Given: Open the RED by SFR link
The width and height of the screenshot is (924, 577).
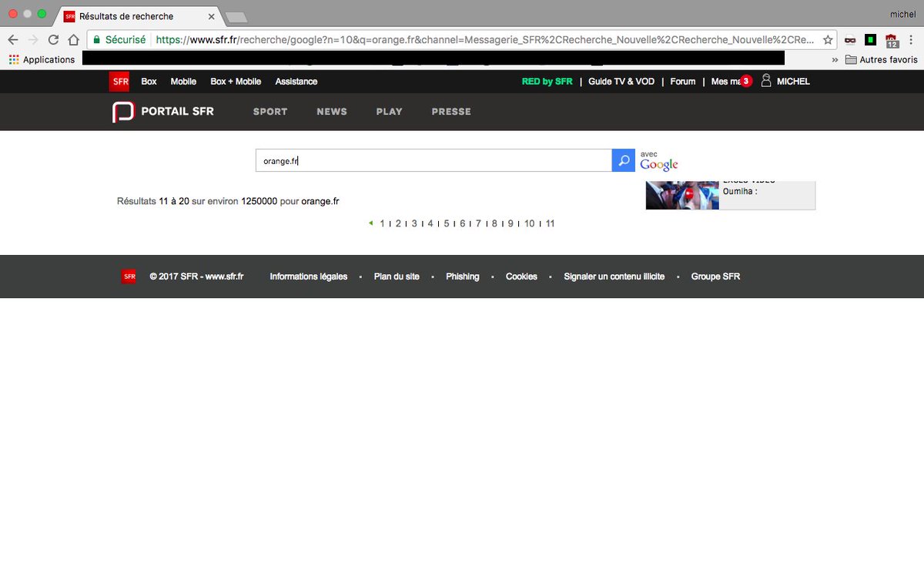Looking at the screenshot, I should coord(547,81).
